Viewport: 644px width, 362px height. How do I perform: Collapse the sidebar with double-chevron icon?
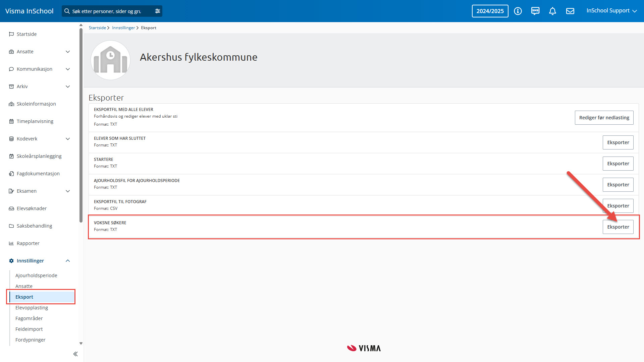[75, 354]
